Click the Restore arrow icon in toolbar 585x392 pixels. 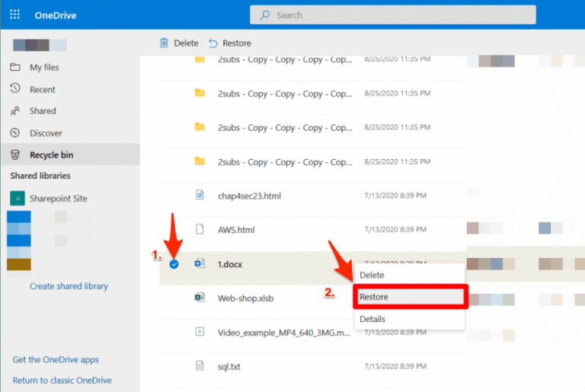(x=213, y=43)
